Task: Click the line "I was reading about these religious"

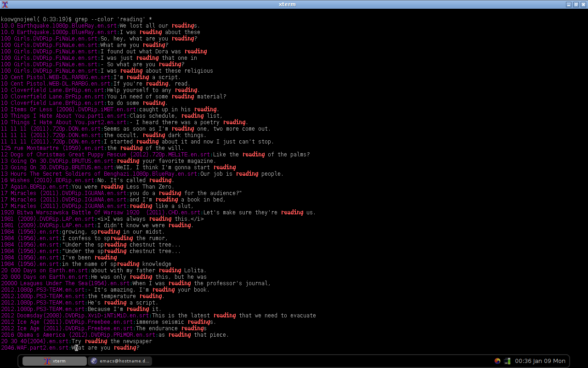Action: (157, 71)
